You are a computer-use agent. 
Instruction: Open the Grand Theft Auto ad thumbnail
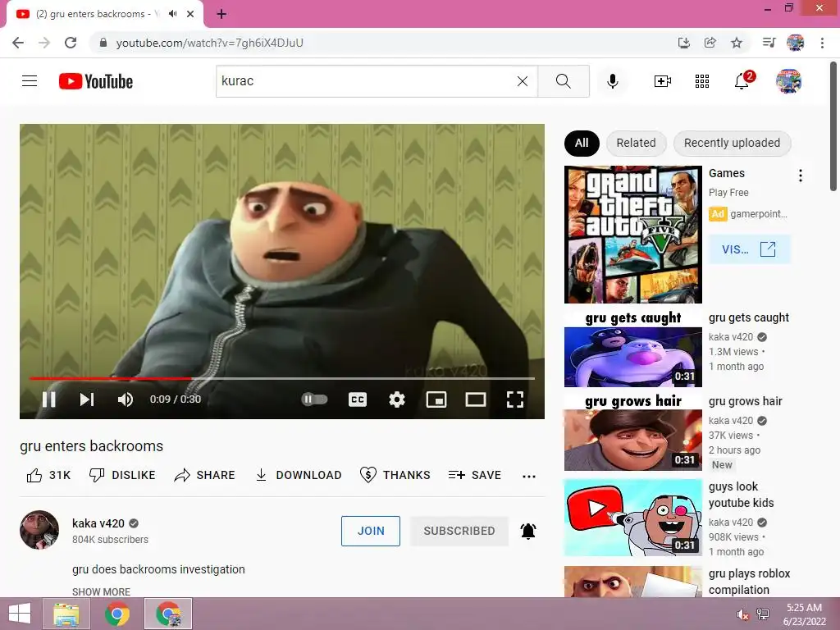click(633, 235)
